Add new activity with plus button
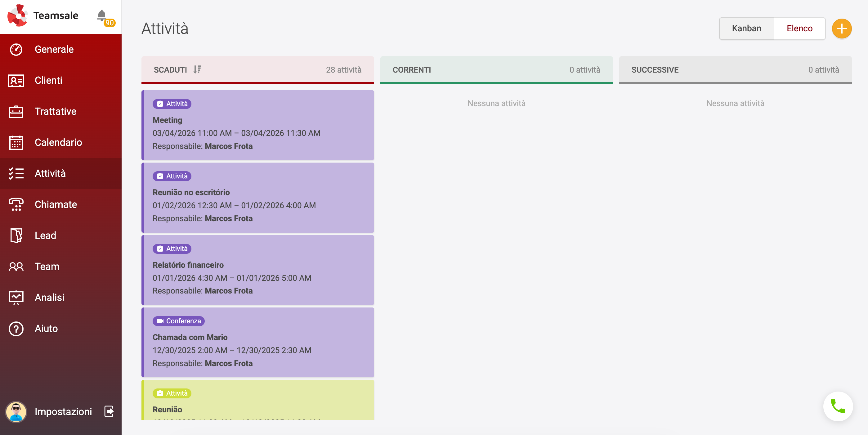The image size is (868, 435). coord(841,28)
